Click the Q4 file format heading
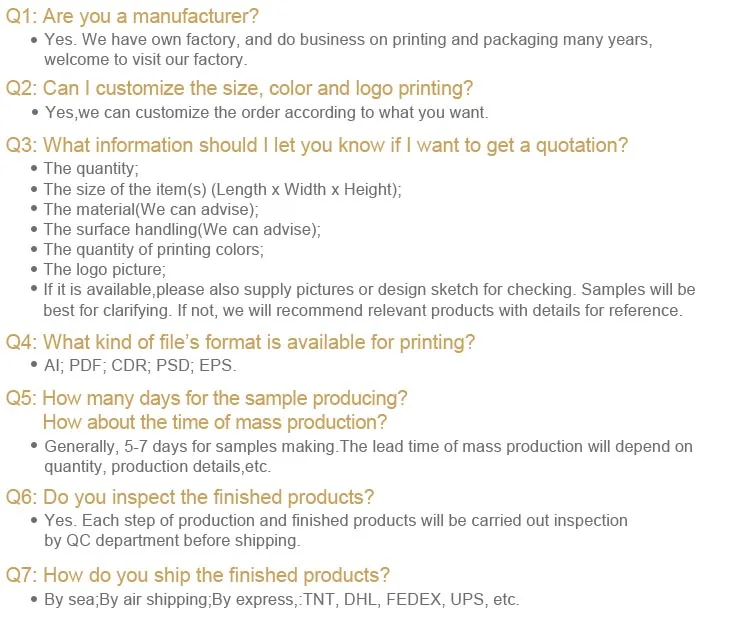This screenshot has width=750, height=620. 240,342
